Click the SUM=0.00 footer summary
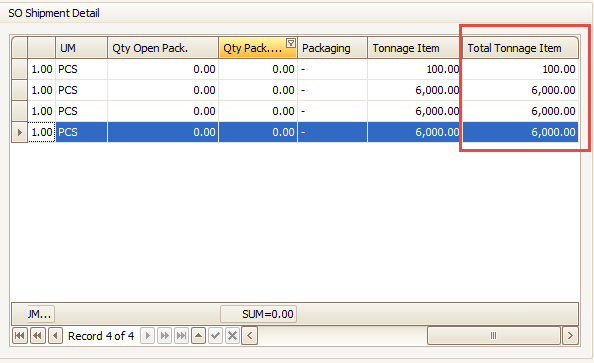Screen dimensions: 594x363 point(258,314)
